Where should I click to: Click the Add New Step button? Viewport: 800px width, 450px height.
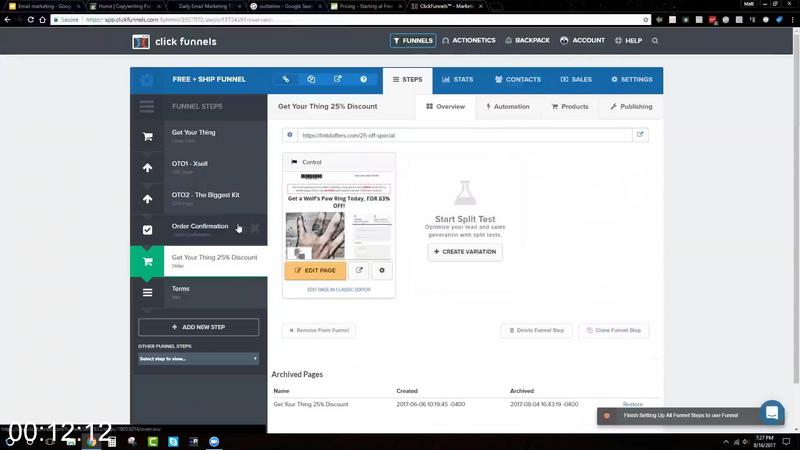point(198,327)
